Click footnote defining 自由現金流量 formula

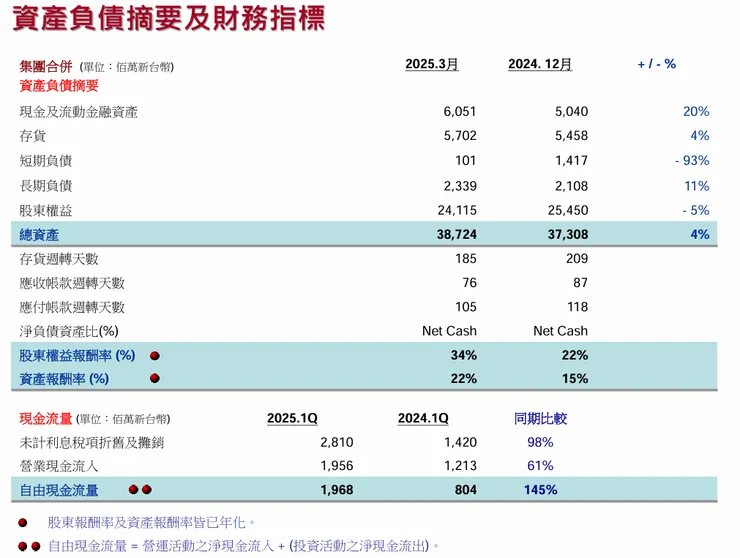(244, 546)
